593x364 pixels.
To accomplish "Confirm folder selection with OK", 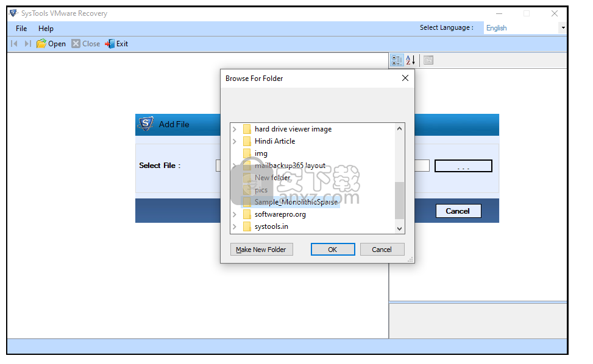I will (333, 250).
